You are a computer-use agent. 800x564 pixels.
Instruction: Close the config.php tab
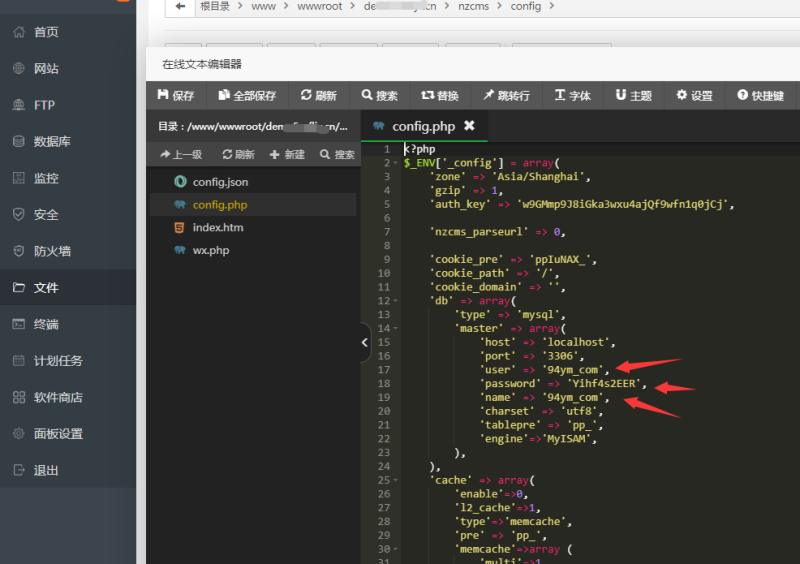tap(469, 126)
